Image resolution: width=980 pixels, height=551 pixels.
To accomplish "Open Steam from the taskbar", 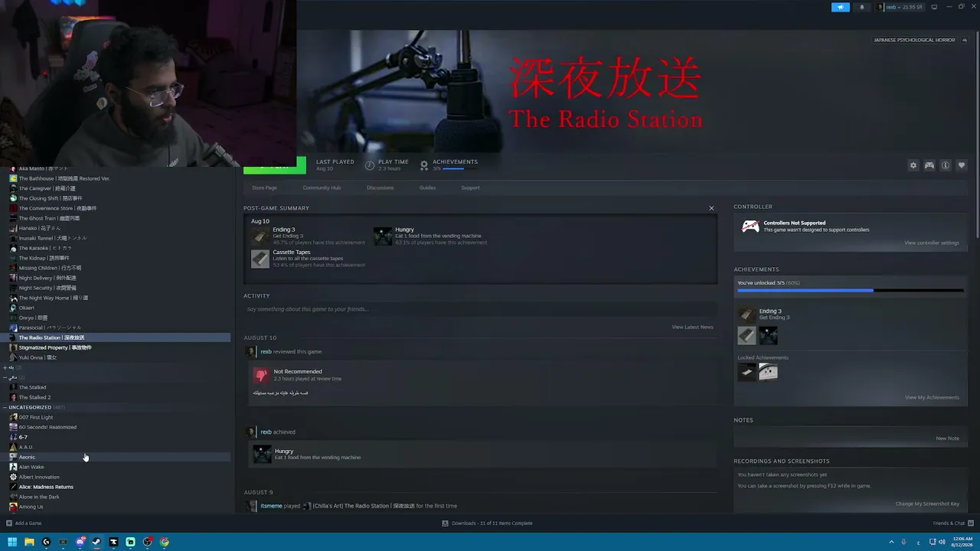I will pos(96,542).
